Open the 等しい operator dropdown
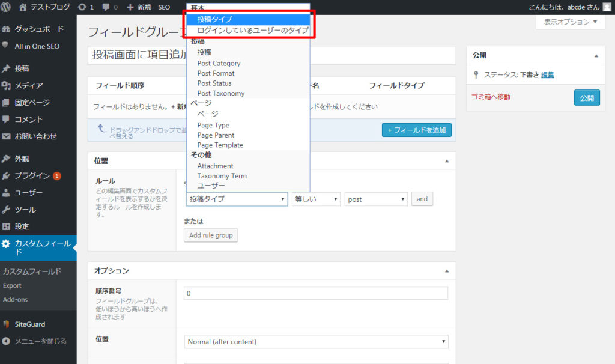The width and height of the screenshot is (615, 364). coord(316,199)
